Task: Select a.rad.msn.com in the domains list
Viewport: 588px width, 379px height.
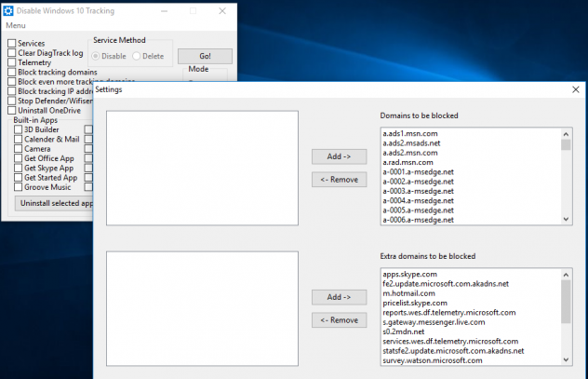Action: pos(408,162)
